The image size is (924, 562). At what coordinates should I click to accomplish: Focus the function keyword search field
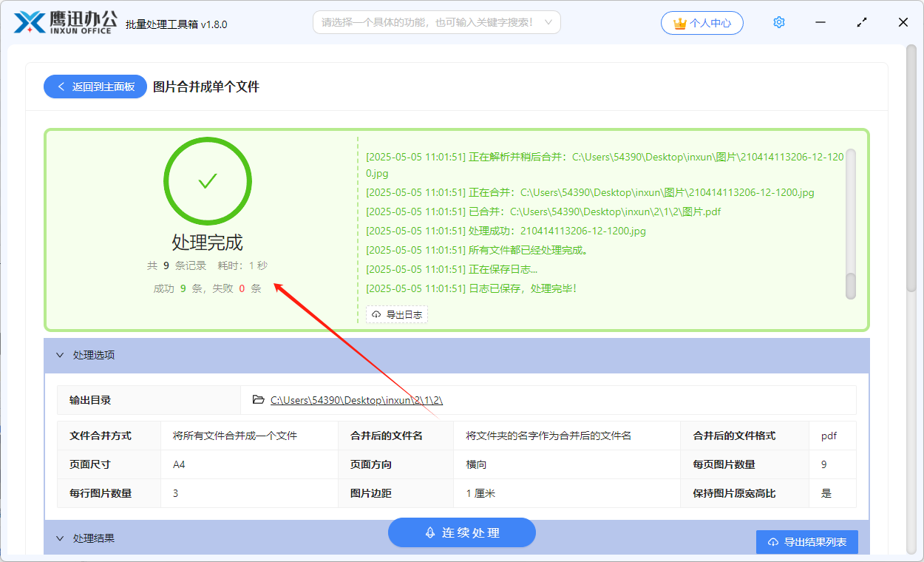427,22
